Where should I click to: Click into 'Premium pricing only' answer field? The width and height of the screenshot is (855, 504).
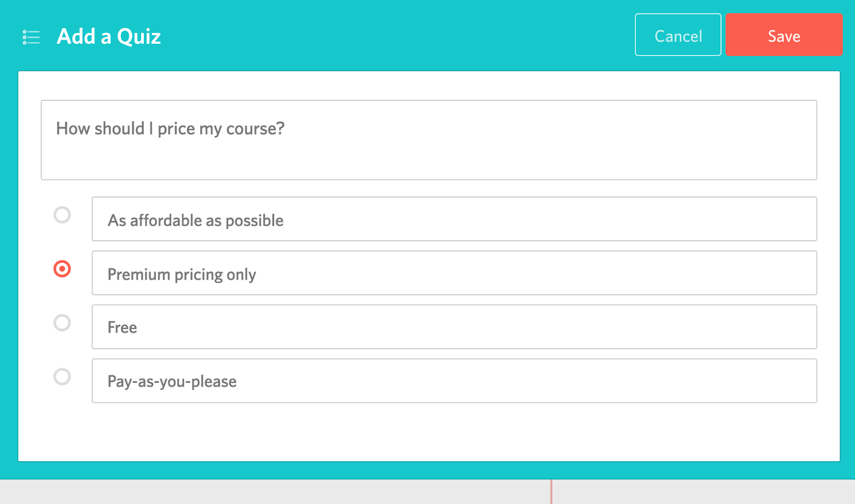(454, 273)
